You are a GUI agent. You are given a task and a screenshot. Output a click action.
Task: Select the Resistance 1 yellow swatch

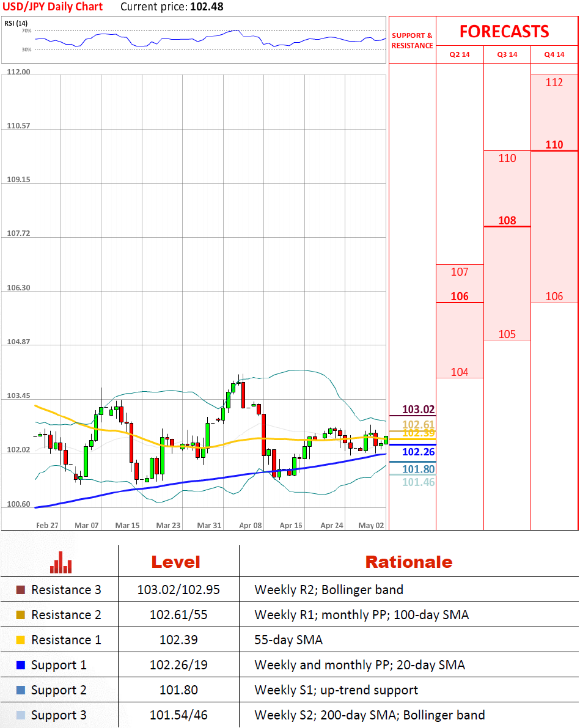(x=20, y=640)
